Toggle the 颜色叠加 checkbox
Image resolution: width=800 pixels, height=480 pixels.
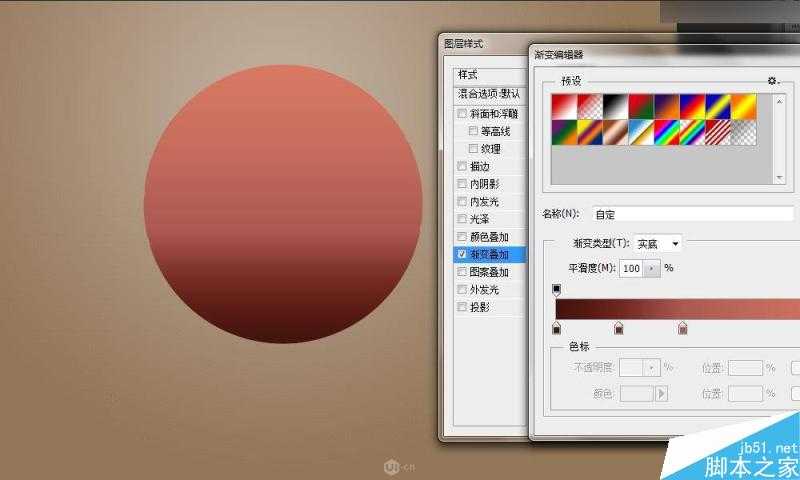[x=462, y=237]
